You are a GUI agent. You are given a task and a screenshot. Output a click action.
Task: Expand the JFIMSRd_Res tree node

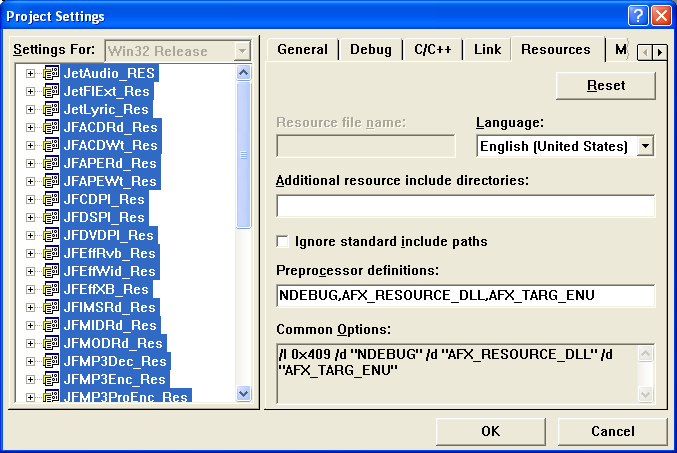coord(30,307)
